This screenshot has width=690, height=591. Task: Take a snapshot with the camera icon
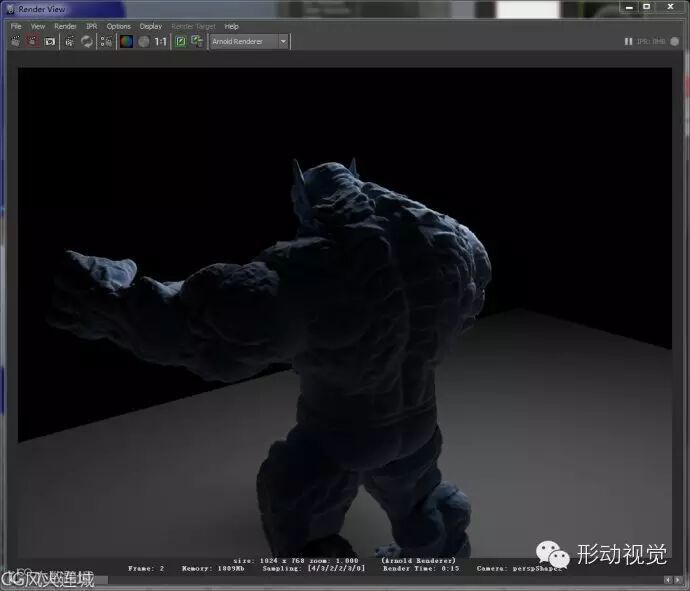pyautogui.click(x=49, y=42)
